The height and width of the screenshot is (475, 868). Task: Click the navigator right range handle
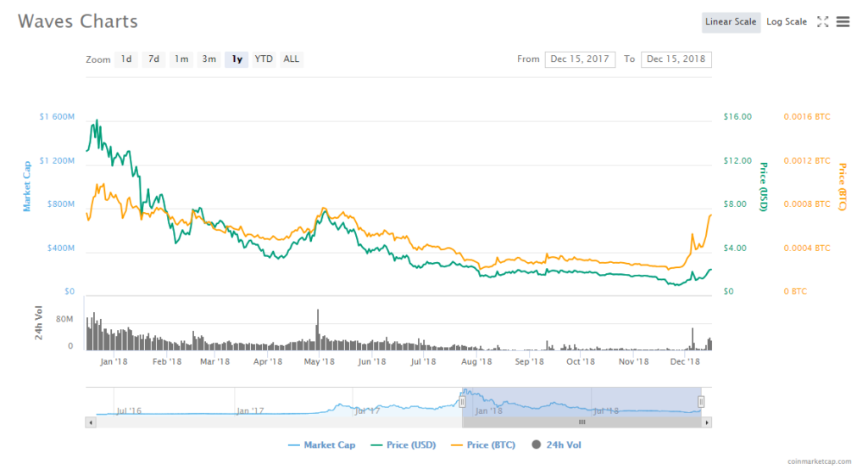coord(701,402)
